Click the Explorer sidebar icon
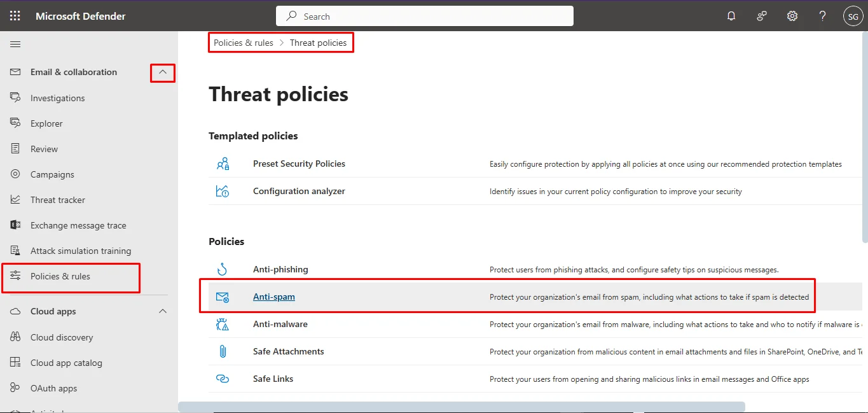This screenshot has width=868, height=413. [15, 123]
